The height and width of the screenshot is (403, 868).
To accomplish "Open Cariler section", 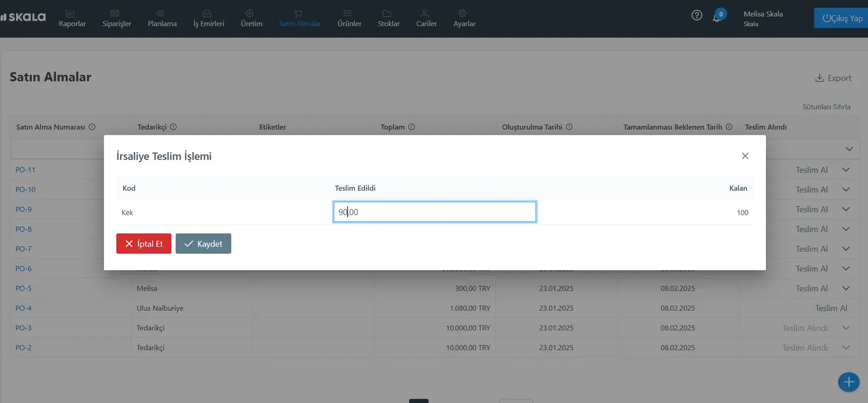I will (x=426, y=18).
